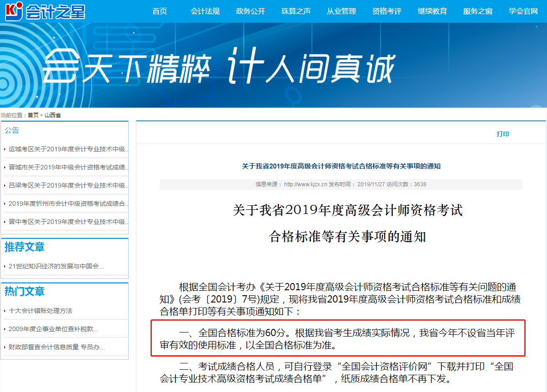Open the 服务之窗 page

pyautogui.click(x=477, y=11)
